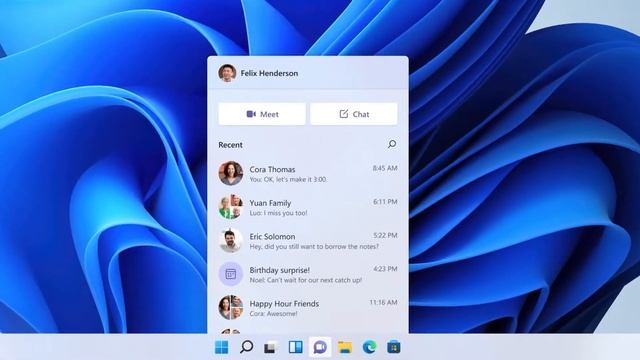Click the 11:16 AM timestamp
The width and height of the screenshot is (640, 360).
pyautogui.click(x=383, y=302)
